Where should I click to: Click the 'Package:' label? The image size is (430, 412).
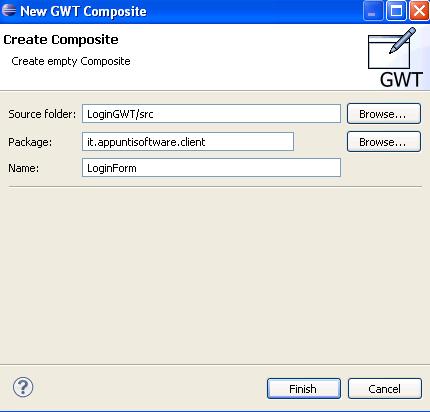[x=30, y=142]
